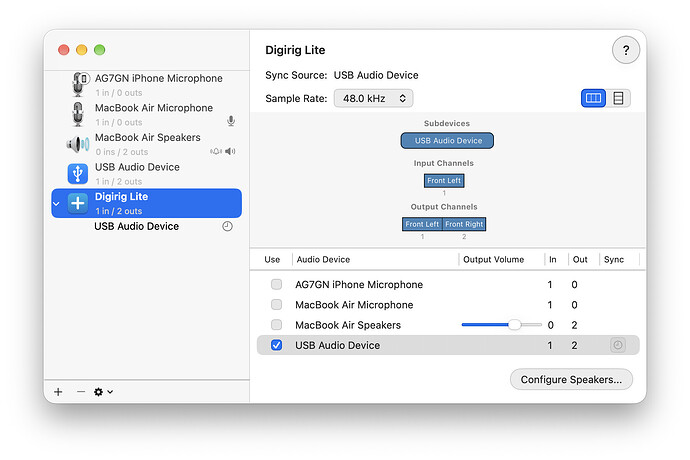Collapse the Digirig Lite disclosure chevron
This screenshot has height=460, width=690.
tap(56, 204)
